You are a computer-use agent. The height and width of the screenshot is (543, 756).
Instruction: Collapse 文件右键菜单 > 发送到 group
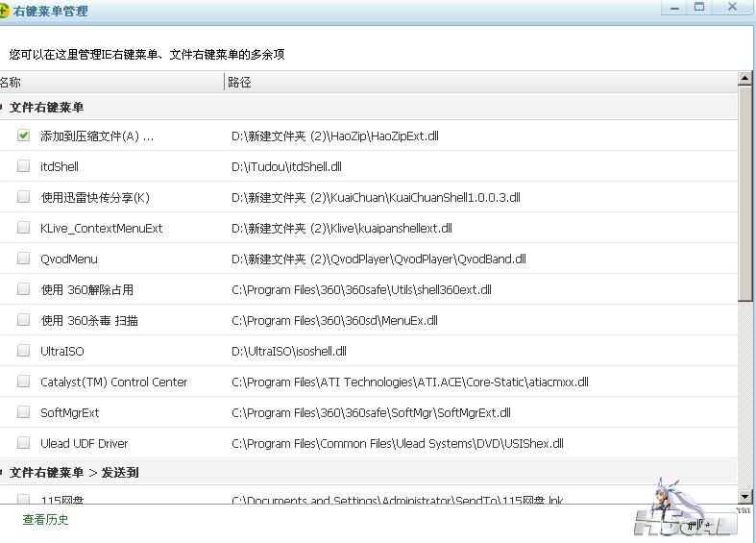[x=2, y=472]
